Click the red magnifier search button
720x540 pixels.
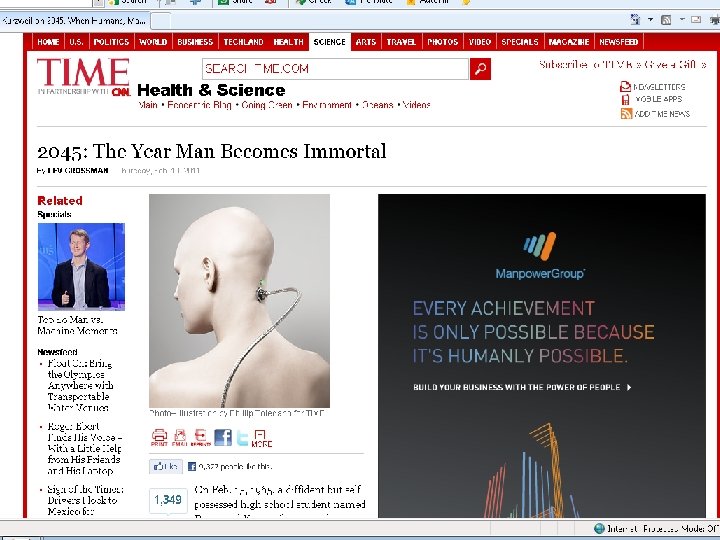coord(480,69)
